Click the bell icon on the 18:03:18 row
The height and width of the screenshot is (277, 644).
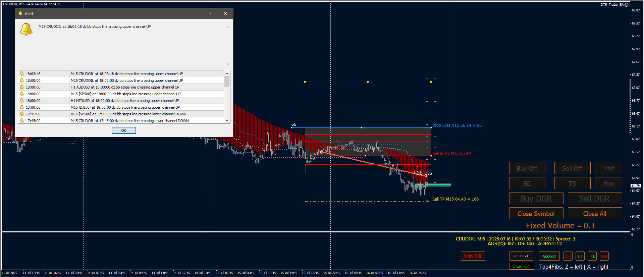click(22, 73)
